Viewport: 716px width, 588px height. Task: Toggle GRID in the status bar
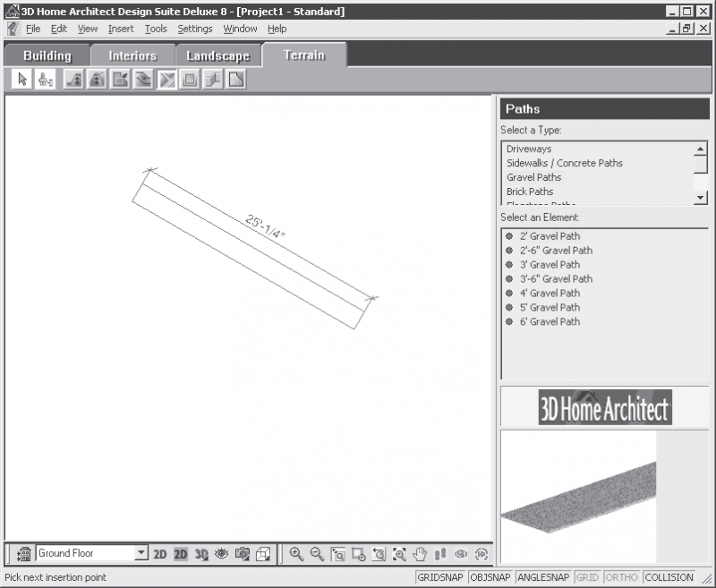588,577
